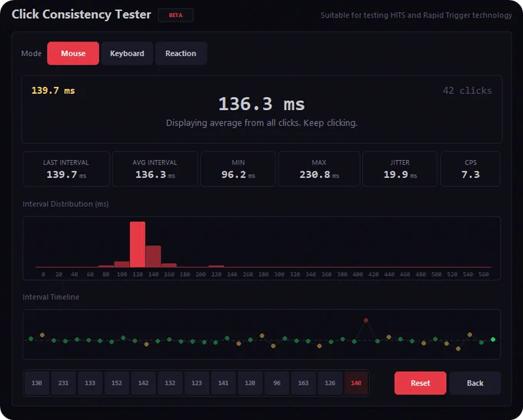Screen dimensions: 523x420
Task: Click the tallest histogram bar at 120
Action: click(x=138, y=244)
